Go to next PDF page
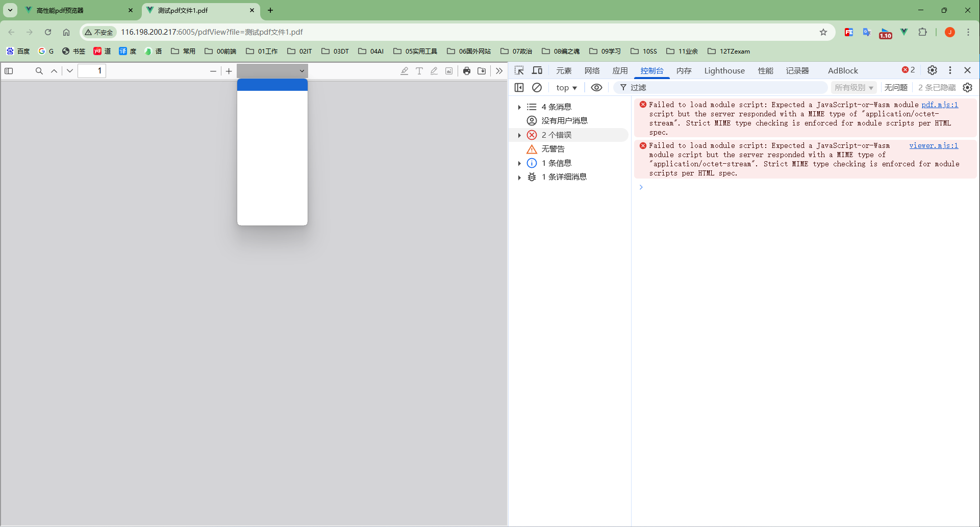 (x=70, y=71)
